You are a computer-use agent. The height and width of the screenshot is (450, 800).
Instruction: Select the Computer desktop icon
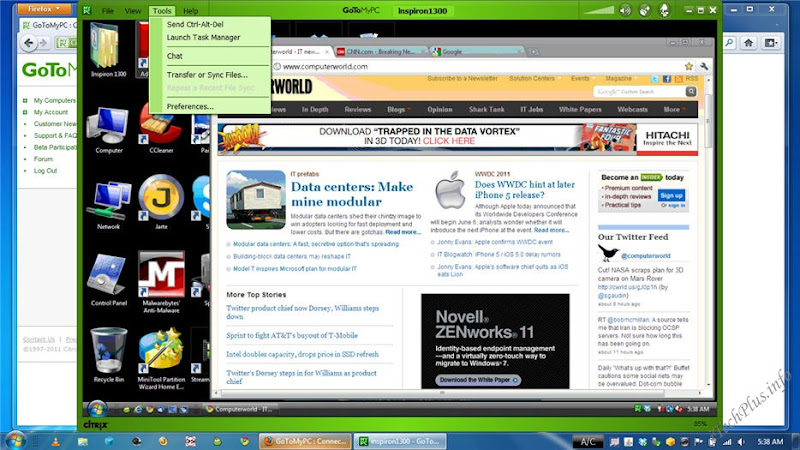click(x=108, y=130)
